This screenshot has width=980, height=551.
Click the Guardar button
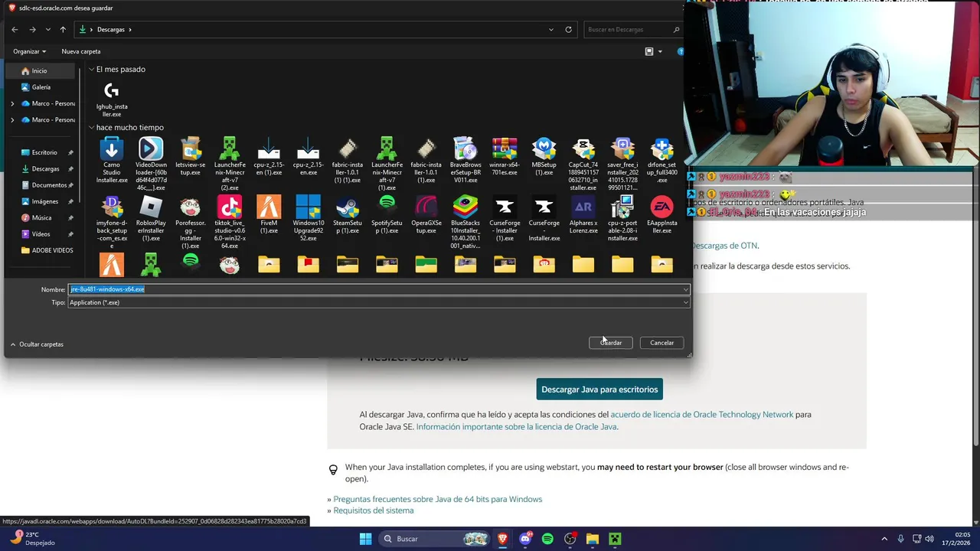click(611, 343)
